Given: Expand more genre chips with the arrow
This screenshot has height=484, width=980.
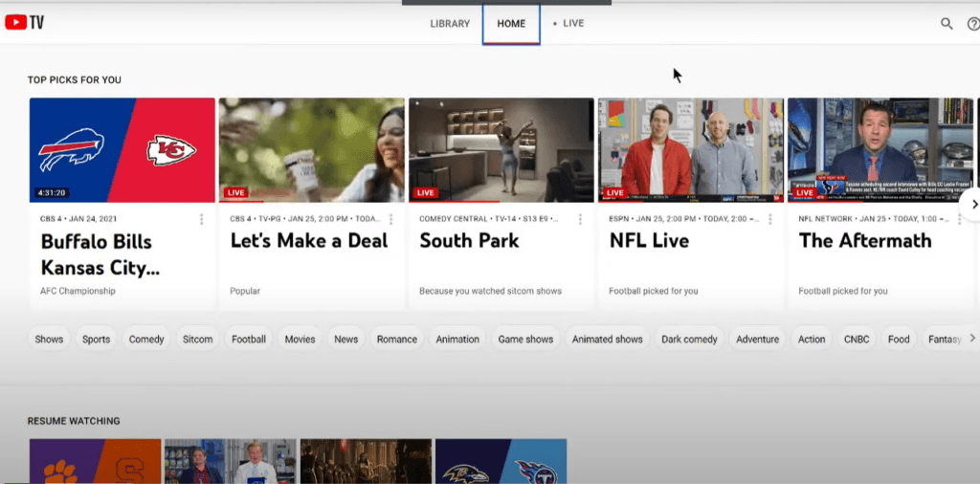Looking at the screenshot, I should [x=972, y=338].
